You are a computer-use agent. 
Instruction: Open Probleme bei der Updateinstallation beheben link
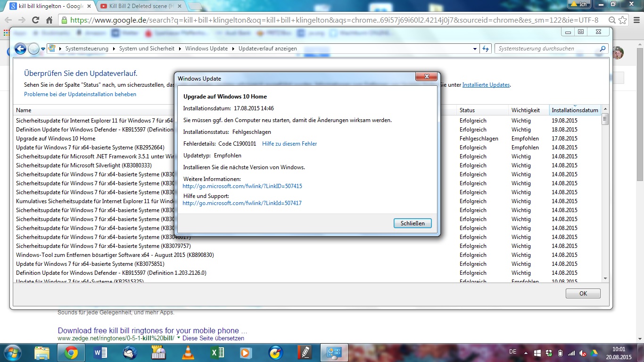point(80,94)
